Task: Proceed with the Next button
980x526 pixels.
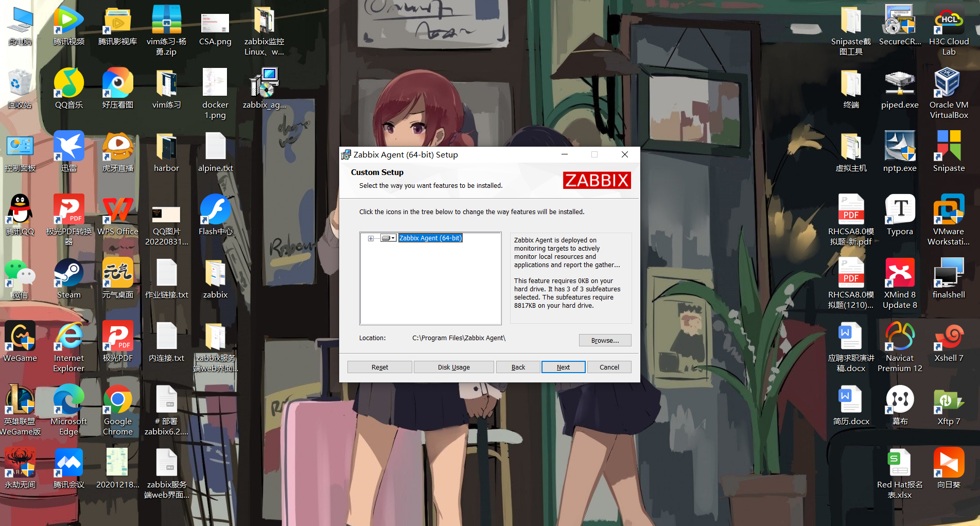Action: click(563, 367)
